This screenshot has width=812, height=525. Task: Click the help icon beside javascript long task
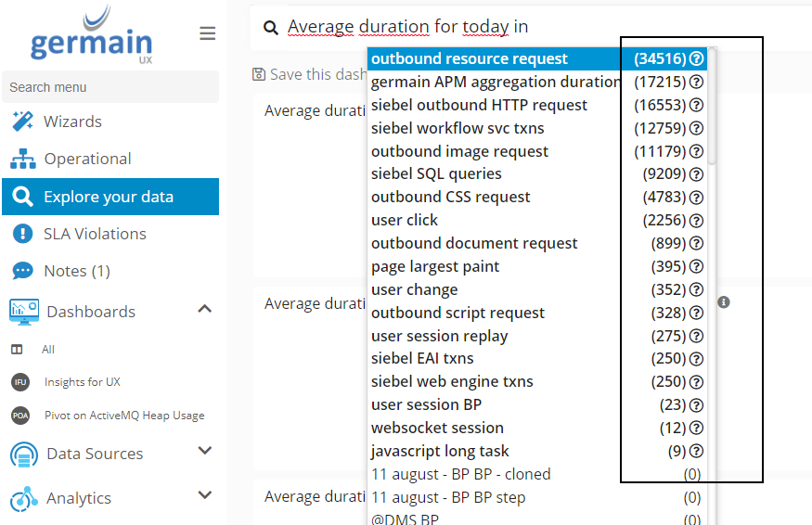[696, 452]
